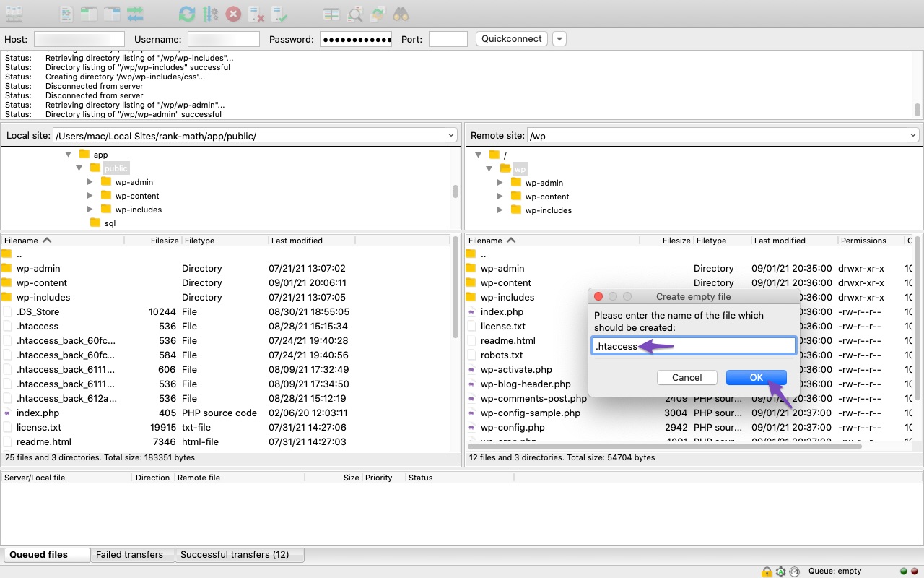Click OK in Create empty file dialog
Screen dimensions: 924x578
pos(757,377)
